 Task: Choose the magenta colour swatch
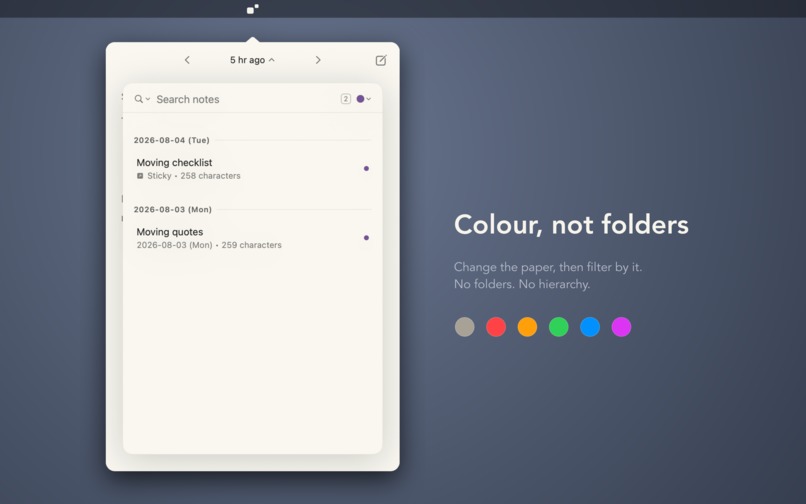[x=621, y=327]
